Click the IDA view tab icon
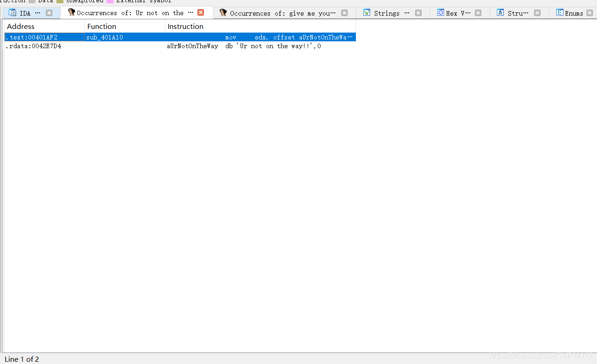This screenshot has width=597, height=364. [x=12, y=13]
